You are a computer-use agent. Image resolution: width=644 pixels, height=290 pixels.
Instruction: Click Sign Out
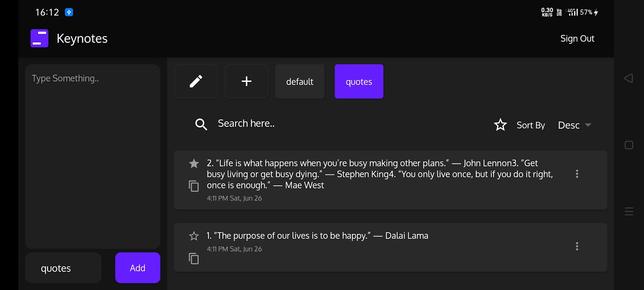tap(577, 38)
